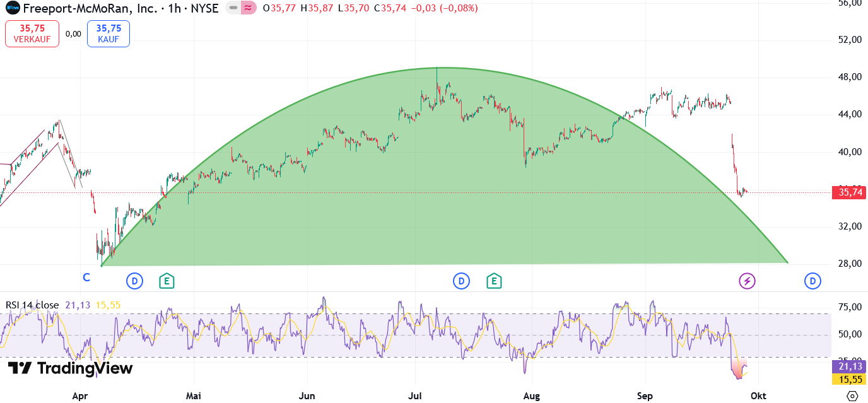Click the RSI 14 close legend label
This screenshot has height=403, width=868.
(32, 305)
